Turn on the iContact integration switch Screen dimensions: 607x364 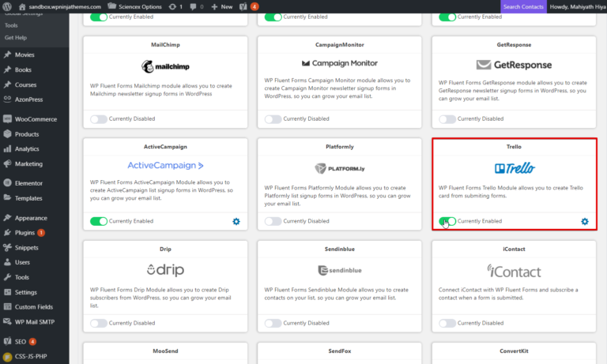coord(447,323)
